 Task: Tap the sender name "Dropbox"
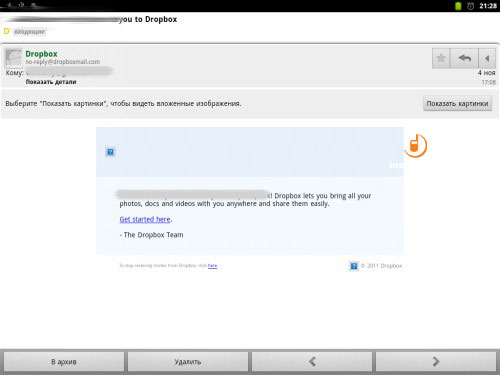(41, 54)
